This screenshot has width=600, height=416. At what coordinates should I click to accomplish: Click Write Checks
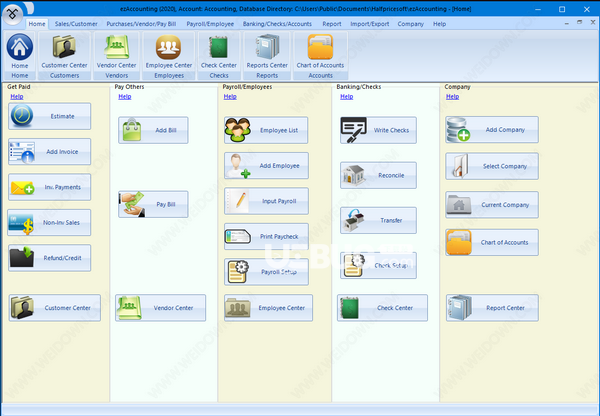point(378,130)
